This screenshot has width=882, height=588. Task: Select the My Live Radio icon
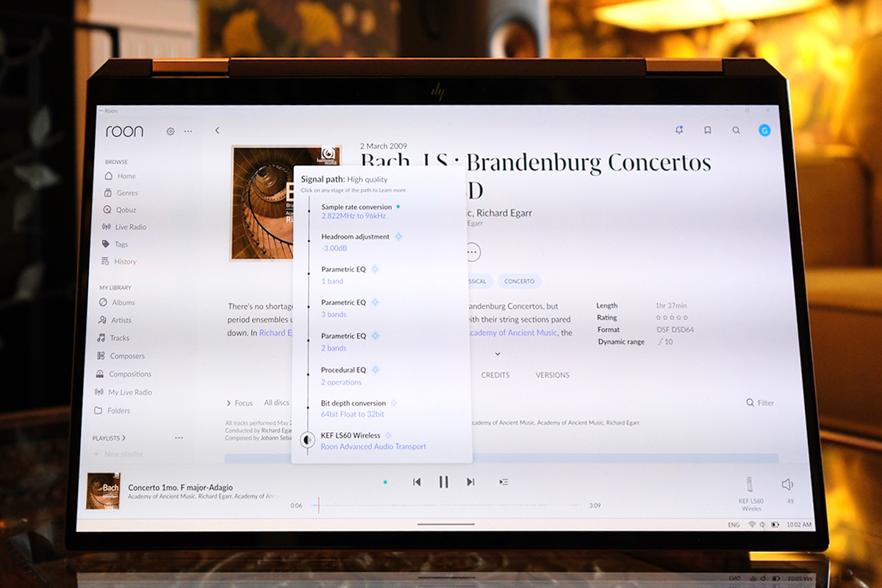(100, 392)
